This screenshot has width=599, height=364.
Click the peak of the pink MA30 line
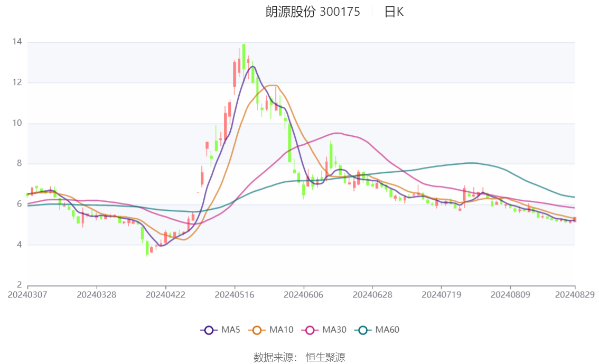click(336, 133)
